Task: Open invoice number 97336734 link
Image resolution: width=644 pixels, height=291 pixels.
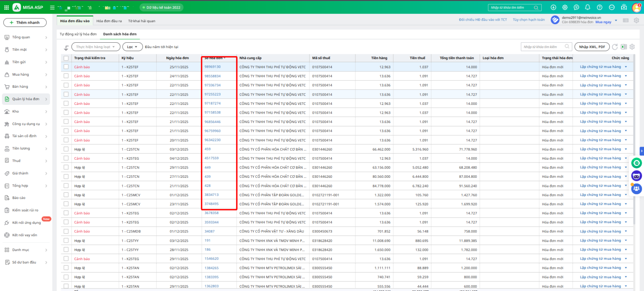Action: (213, 85)
